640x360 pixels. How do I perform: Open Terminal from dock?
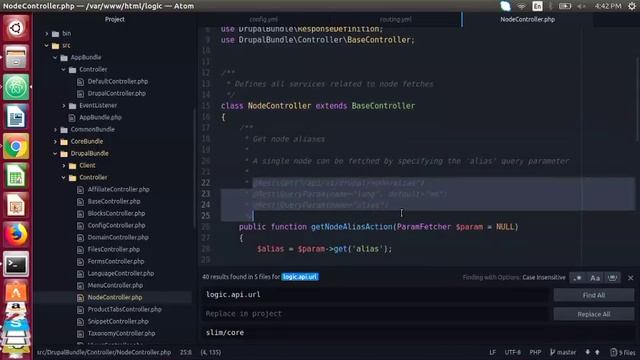pos(16,264)
